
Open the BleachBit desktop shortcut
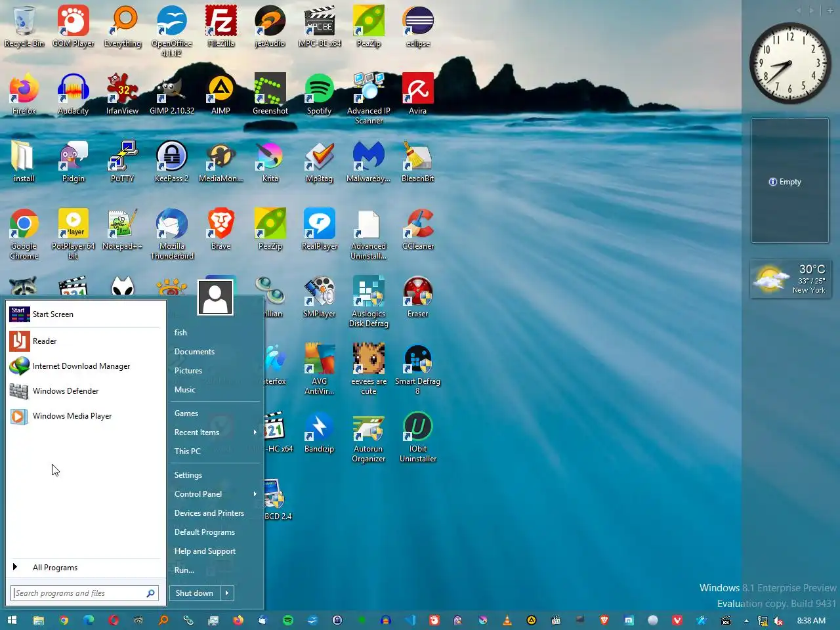418,161
